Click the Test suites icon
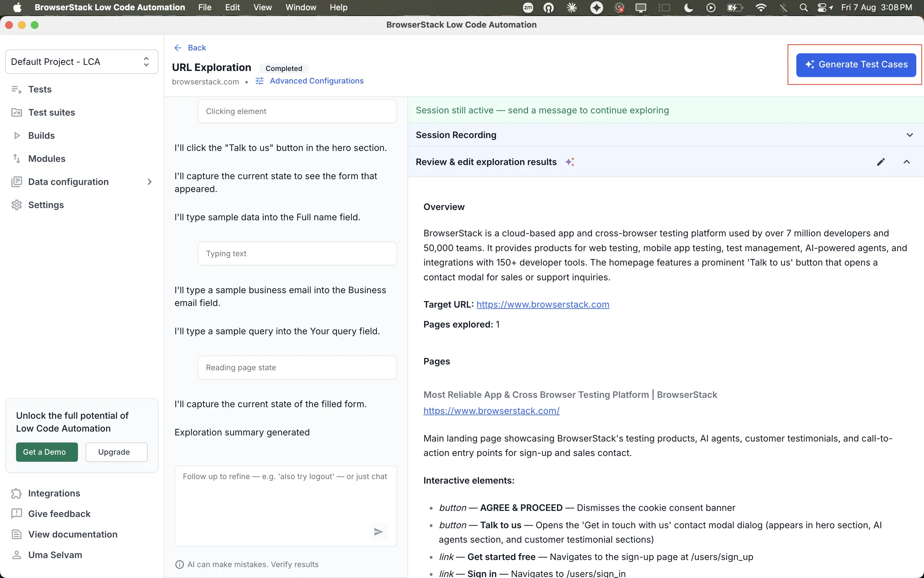The image size is (924, 578). [16, 112]
